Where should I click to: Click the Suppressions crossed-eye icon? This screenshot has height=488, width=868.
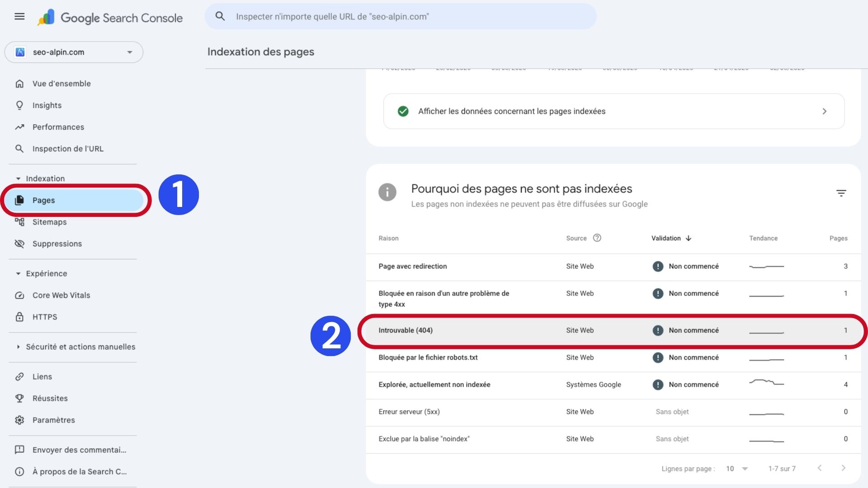(19, 244)
